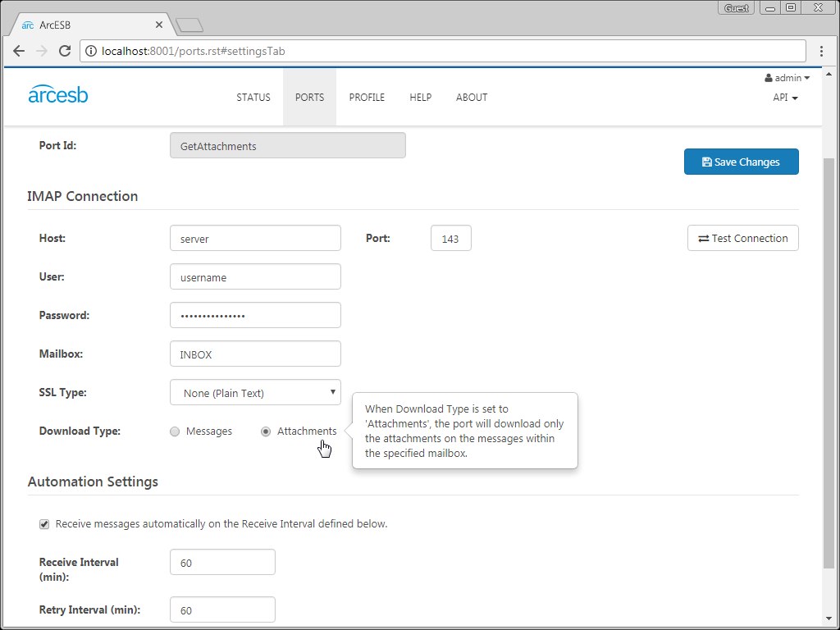Click the Test Connection button
840x630 pixels.
(742, 238)
